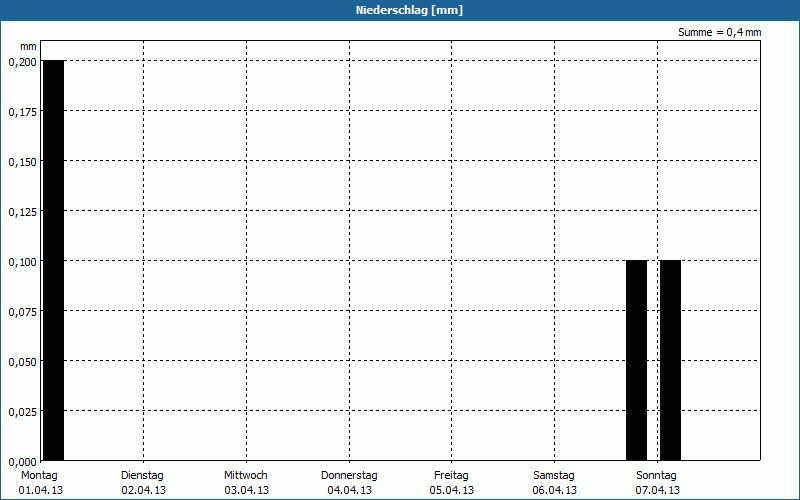Image resolution: width=800 pixels, height=500 pixels.
Task: Select the date 06.04.13
Action: coord(555,490)
